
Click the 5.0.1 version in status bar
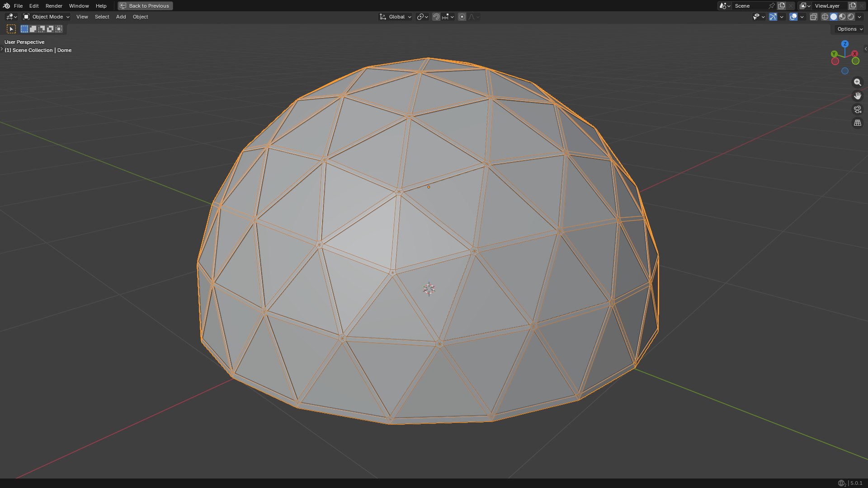click(x=856, y=483)
